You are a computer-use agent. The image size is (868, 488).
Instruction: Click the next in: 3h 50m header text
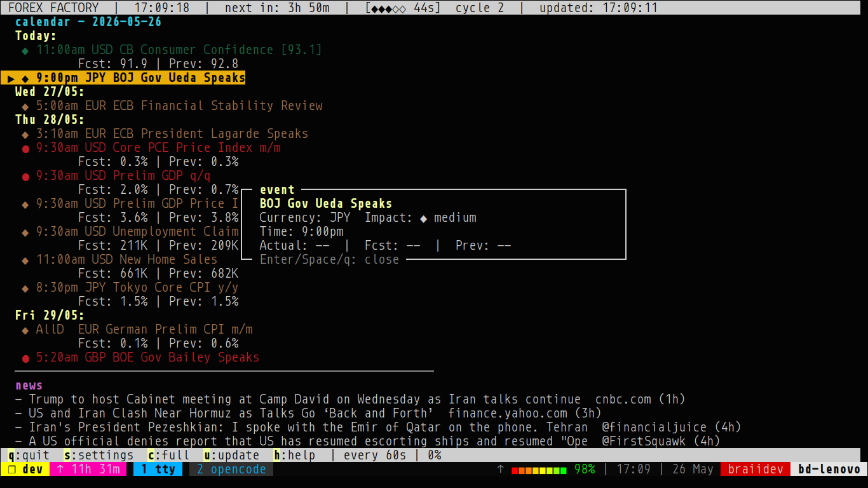(277, 8)
